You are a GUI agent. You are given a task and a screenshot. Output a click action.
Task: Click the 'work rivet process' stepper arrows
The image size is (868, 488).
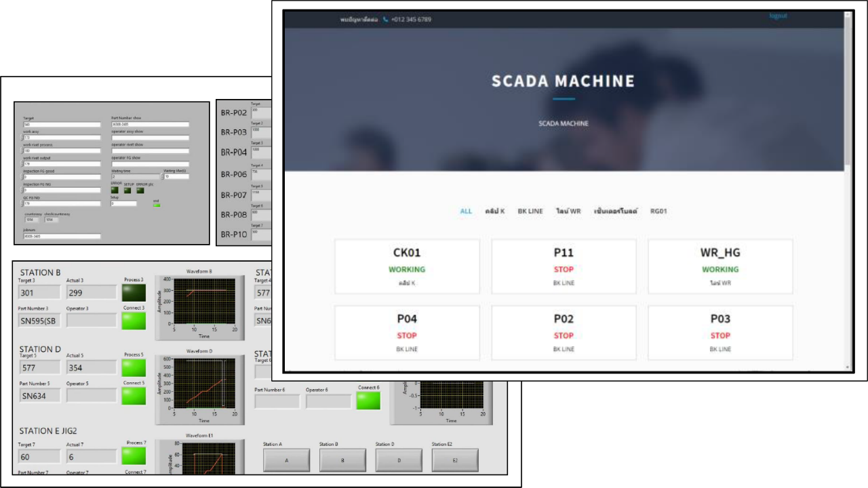22,150
